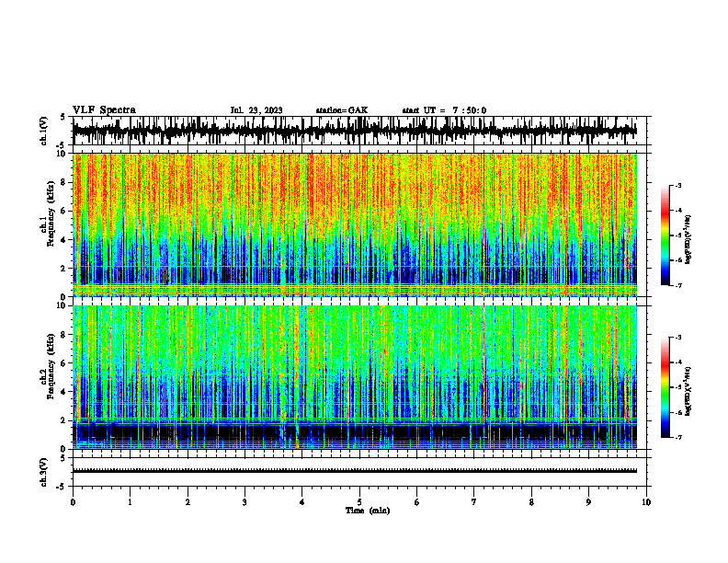Click the 7 minute tick label
The image size is (728, 563).
click(474, 502)
